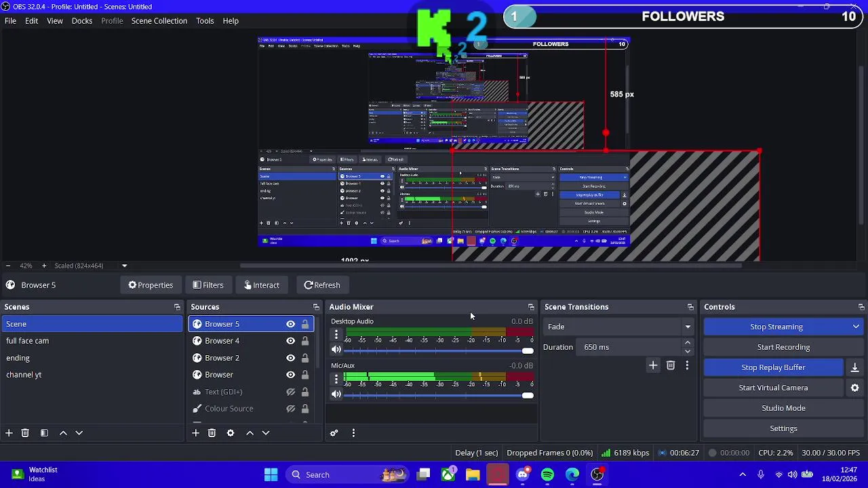Open the Tools menu
The image size is (868, 488).
coord(205,21)
